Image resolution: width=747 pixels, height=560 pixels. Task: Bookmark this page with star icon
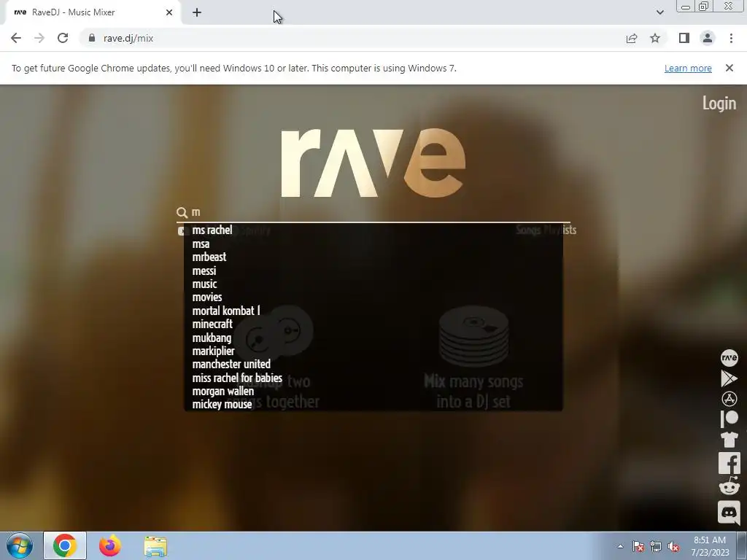pyautogui.click(x=655, y=38)
